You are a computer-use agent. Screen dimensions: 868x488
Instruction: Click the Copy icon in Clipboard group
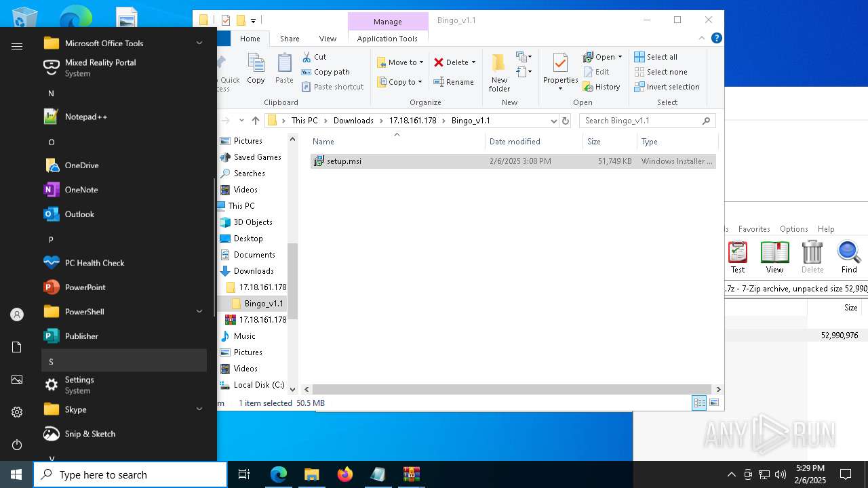pyautogui.click(x=256, y=70)
